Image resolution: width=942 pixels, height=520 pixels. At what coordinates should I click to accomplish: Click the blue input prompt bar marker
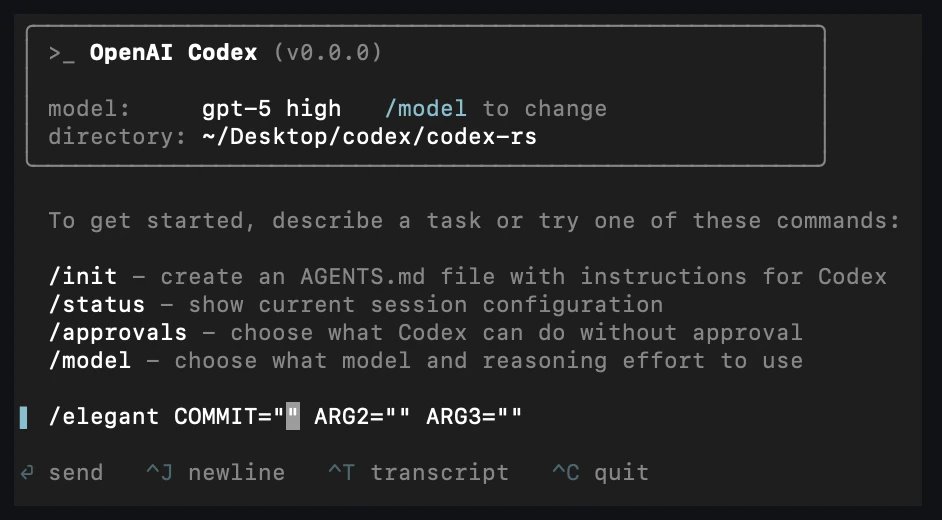pos(23,416)
